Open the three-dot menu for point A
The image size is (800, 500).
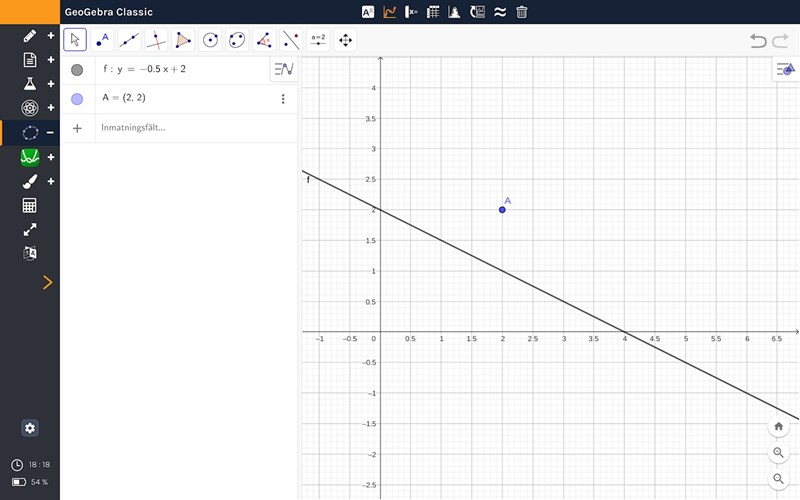click(x=283, y=99)
